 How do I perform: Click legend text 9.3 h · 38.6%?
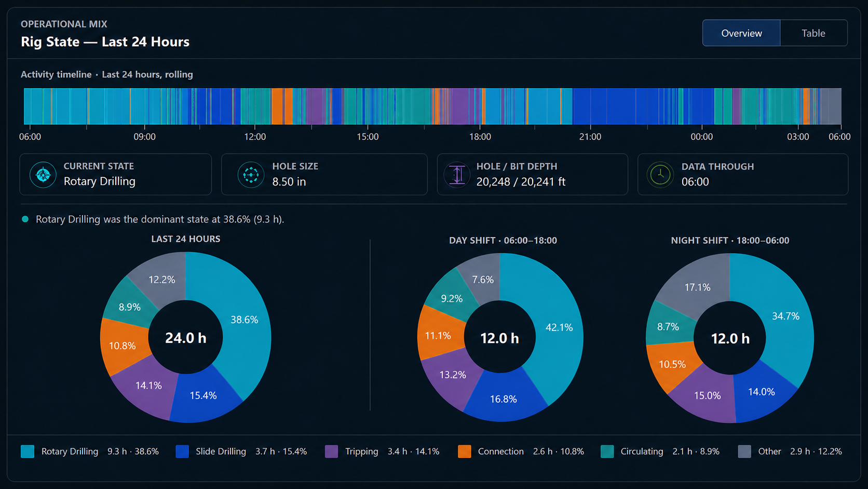[x=133, y=451]
